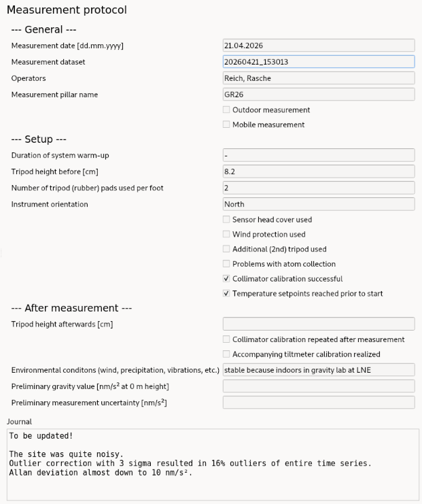Click empty Tripod height afterwards field
Image resolution: width=422 pixels, height=504 pixels.
click(318, 324)
